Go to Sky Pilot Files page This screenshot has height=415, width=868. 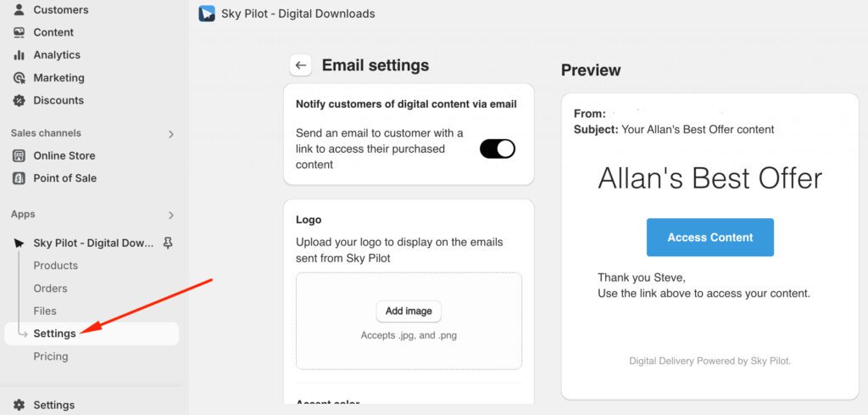pos(45,311)
